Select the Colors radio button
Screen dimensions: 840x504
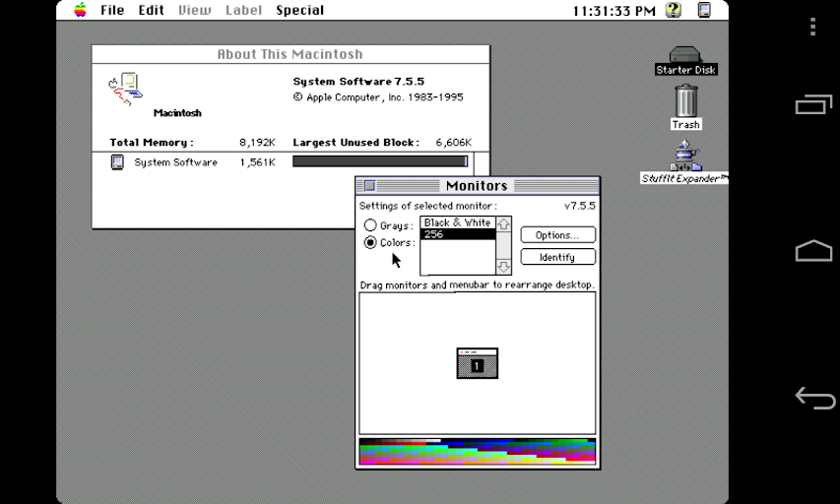pyautogui.click(x=370, y=242)
